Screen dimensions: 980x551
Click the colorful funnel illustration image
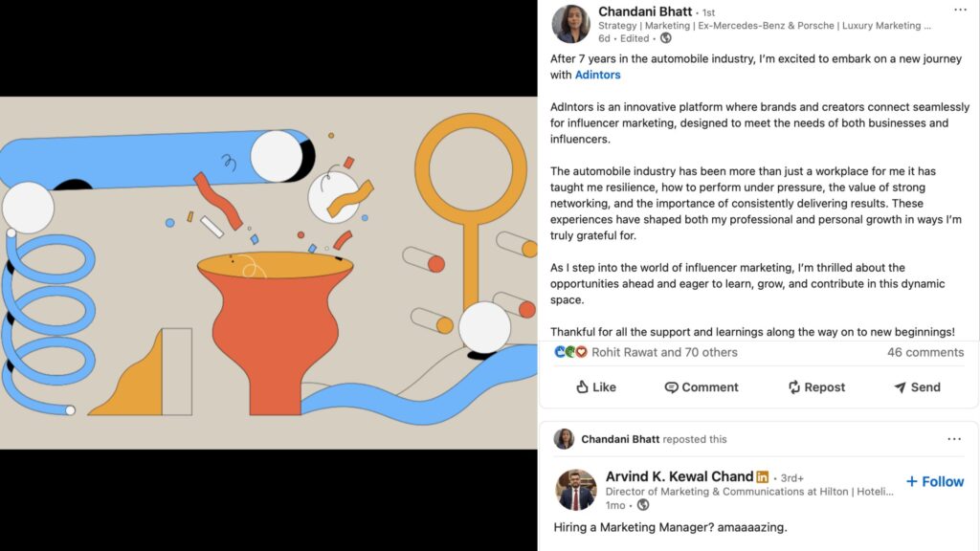(269, 273)
